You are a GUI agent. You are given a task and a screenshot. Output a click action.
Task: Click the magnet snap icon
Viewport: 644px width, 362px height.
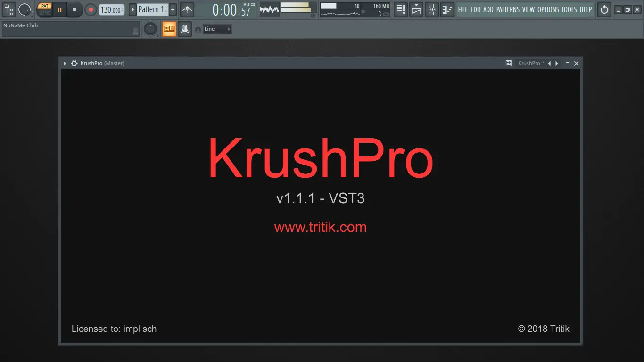pos(198,29)
